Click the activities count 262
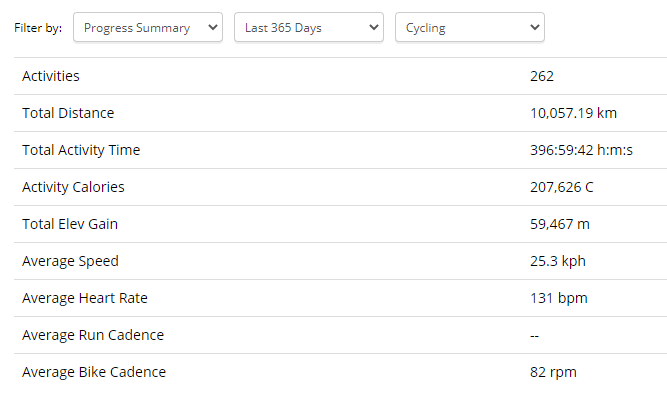The height and width of the screenshot is (406, 667). click(x=542, y=76)
